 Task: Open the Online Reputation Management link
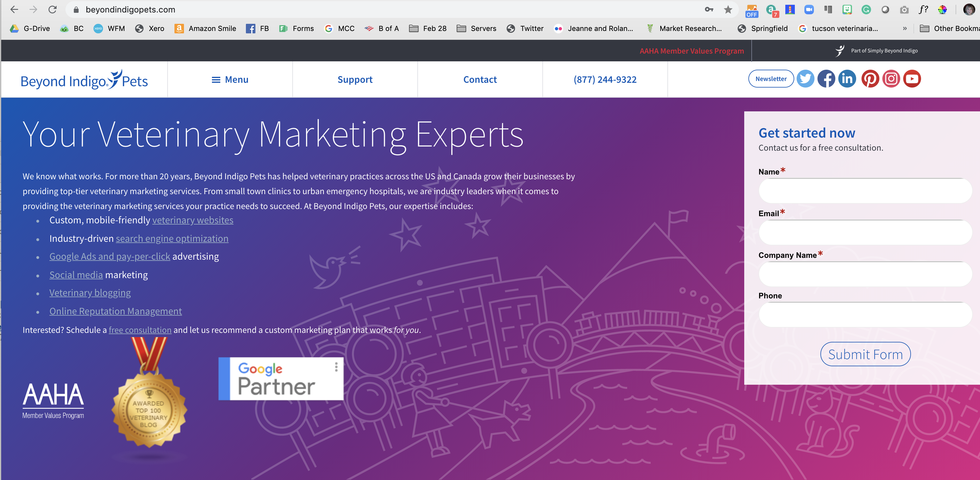point(115,311)
